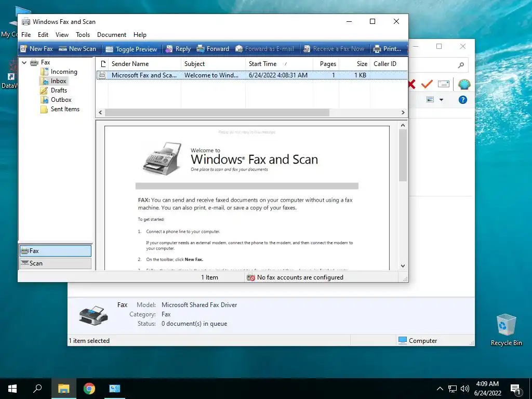
Task: Sort by Pages column header
Action: 326,64
